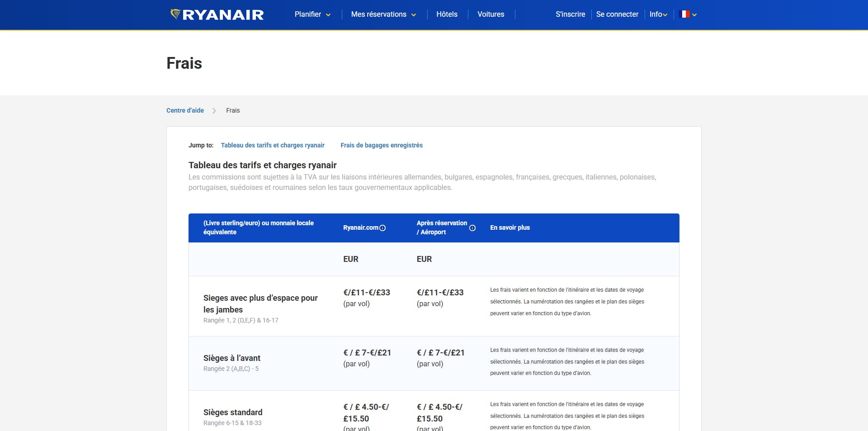Screen dimensions: 868x431
Task: Expand the language selector arrow
Action: pos(694,15)
